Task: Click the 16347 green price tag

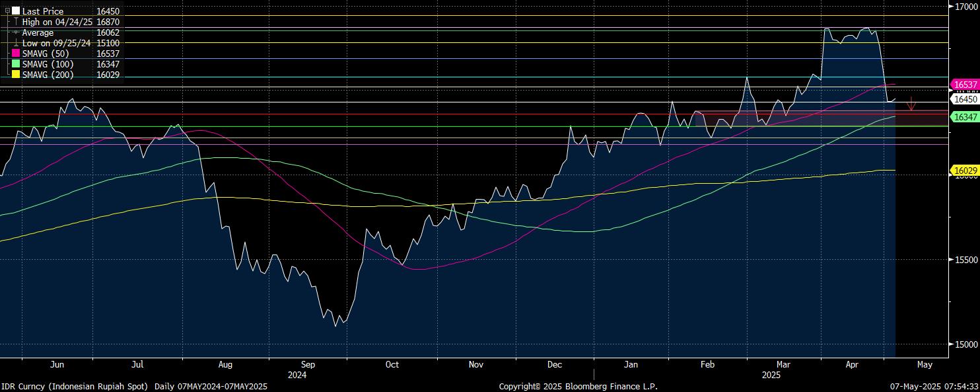Action: coord(965,116)
